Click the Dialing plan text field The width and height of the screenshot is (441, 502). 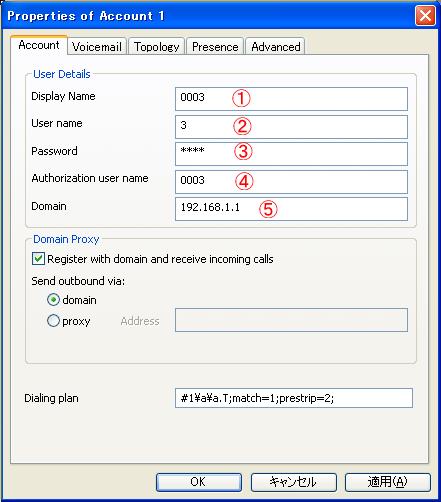294,398
